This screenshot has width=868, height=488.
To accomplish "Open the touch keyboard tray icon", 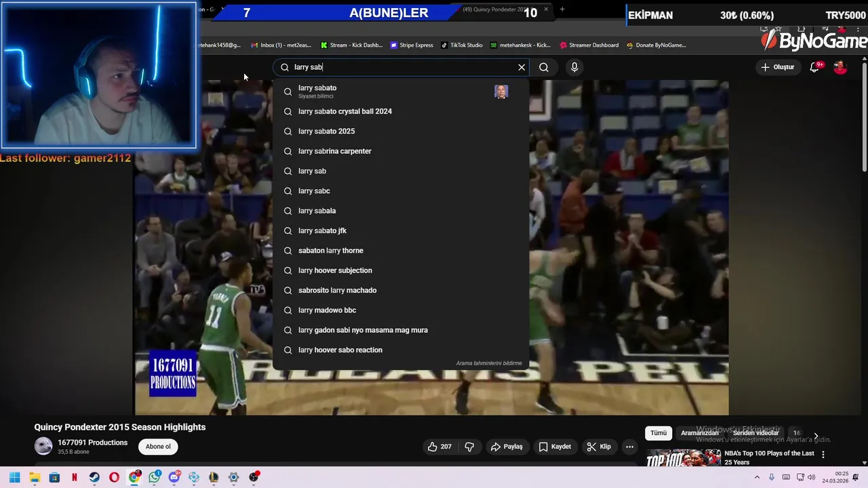I will click(785, 477).
